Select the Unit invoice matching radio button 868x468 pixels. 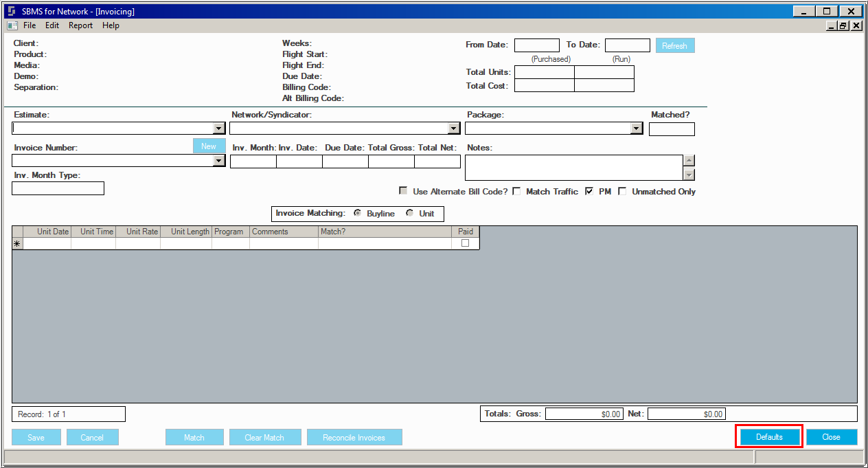tap(410, 213)
